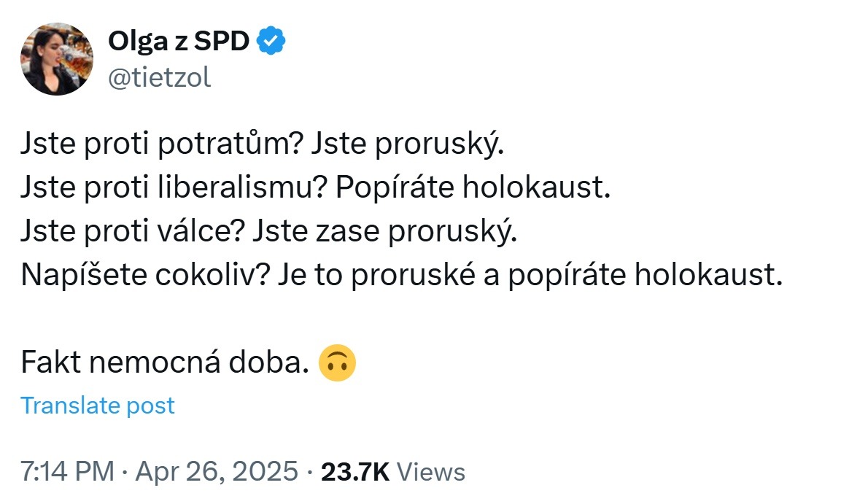This screenshot has width=841, height=504.
Task: Click the 23.7K view count number
Action: click(355, 471)
